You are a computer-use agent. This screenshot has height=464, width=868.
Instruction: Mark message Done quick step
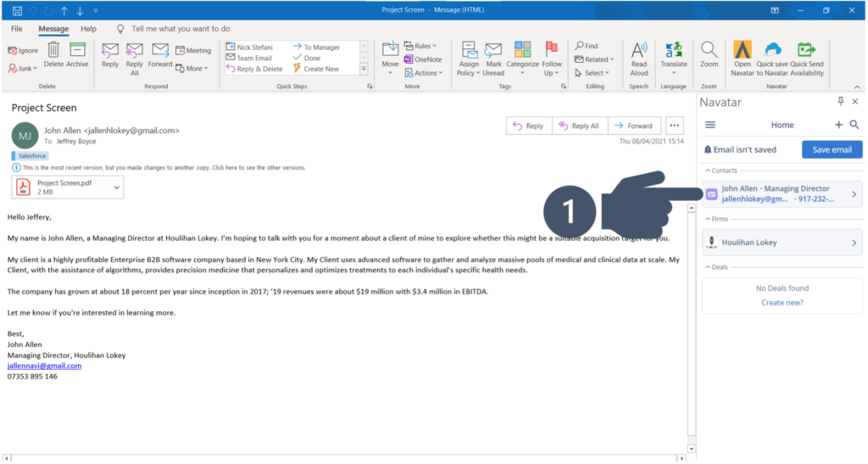[x=307, y=58]
